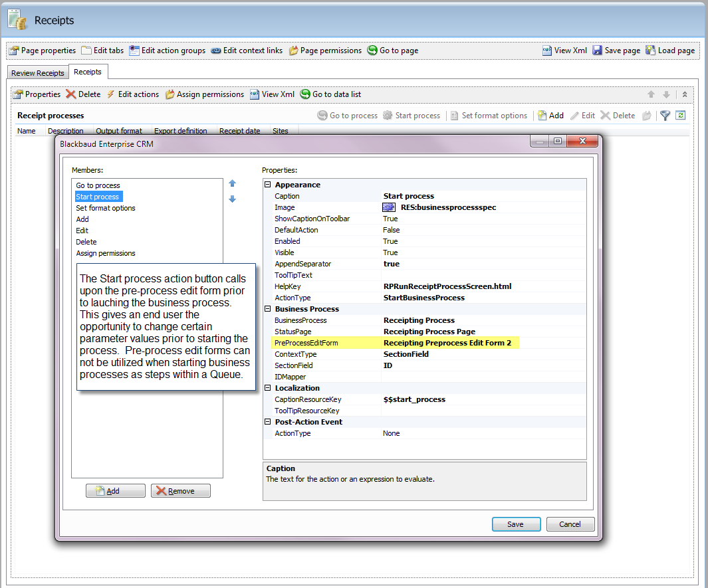This screenshot has height=588, width=708.
Task: Click the HelpKey value RPRunReceiptProcessScreen.html
Action: coord(447,286)
